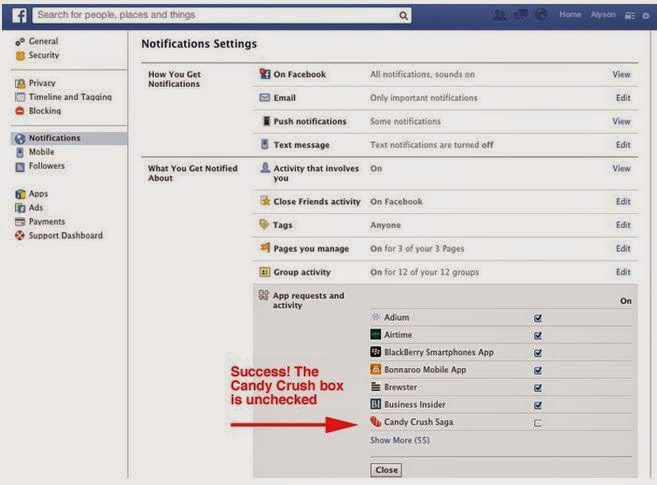This screenshot has width=657, height=485.
Task: Open the Ads settings page
Action: [36, 208]
